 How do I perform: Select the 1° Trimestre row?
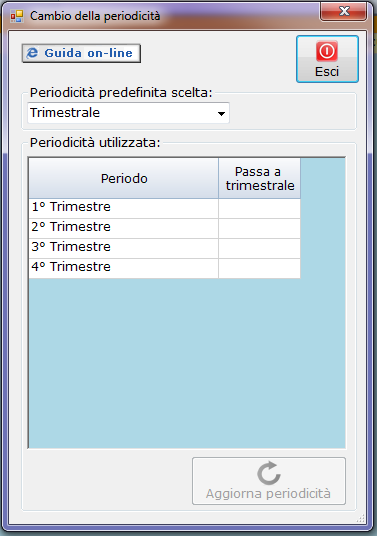point(124,208)
